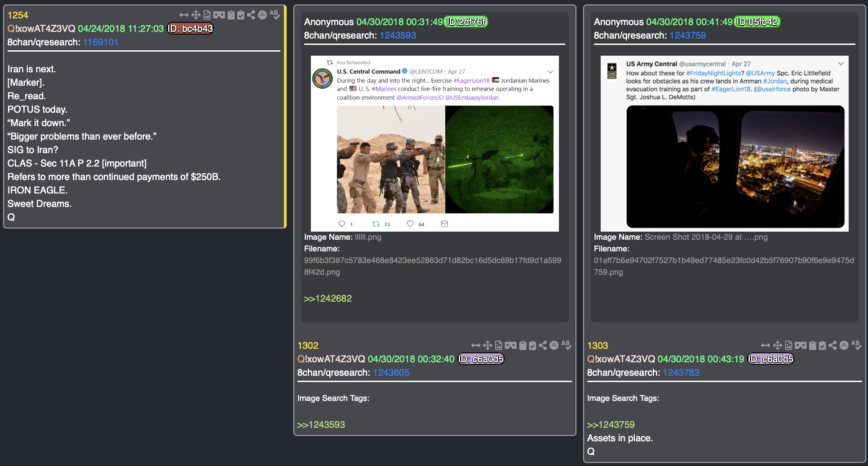Click VR goggles icon on post 1302
Image resolution: width=868 pixels, height=466 pixels.
(x=511, y=345)
